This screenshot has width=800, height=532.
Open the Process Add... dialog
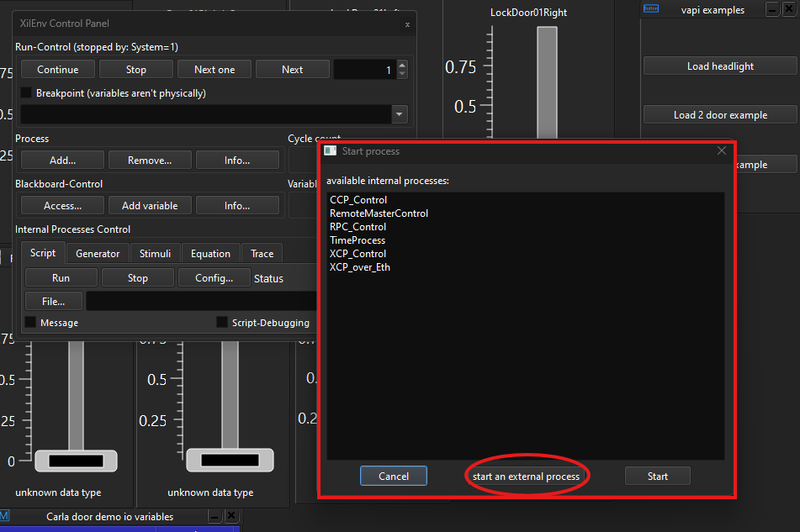(x=61, y=160)
